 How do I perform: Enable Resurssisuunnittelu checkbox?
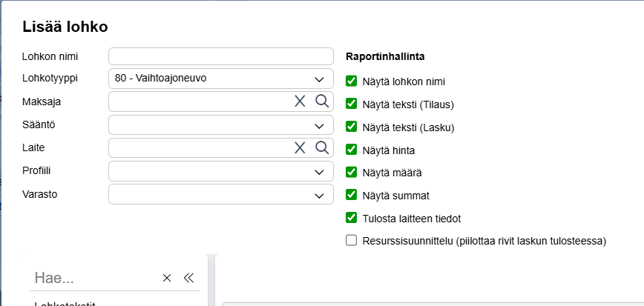[x=352, y=240]
